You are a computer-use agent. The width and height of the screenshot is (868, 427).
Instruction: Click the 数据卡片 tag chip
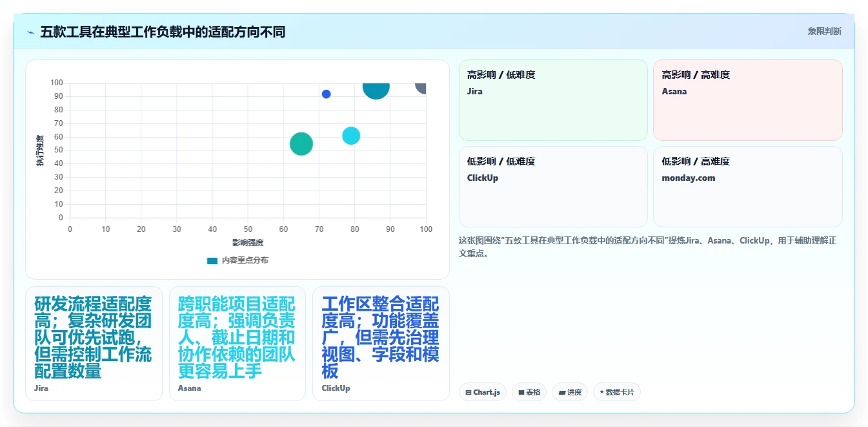click(617, 392)
